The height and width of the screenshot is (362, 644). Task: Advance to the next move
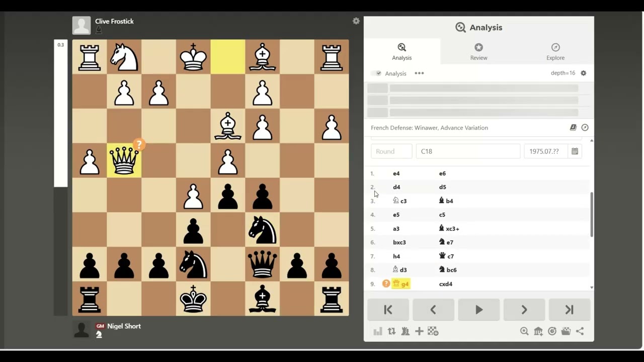point(524,310)
